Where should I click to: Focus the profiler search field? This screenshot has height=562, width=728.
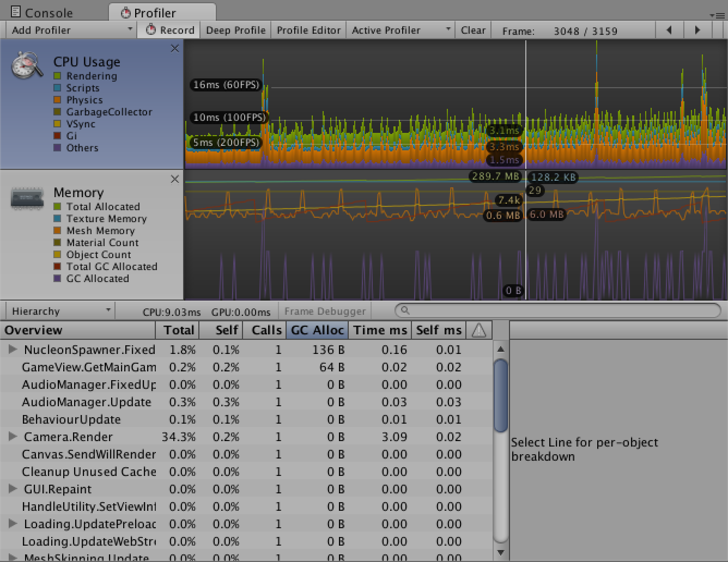(557, 310)
